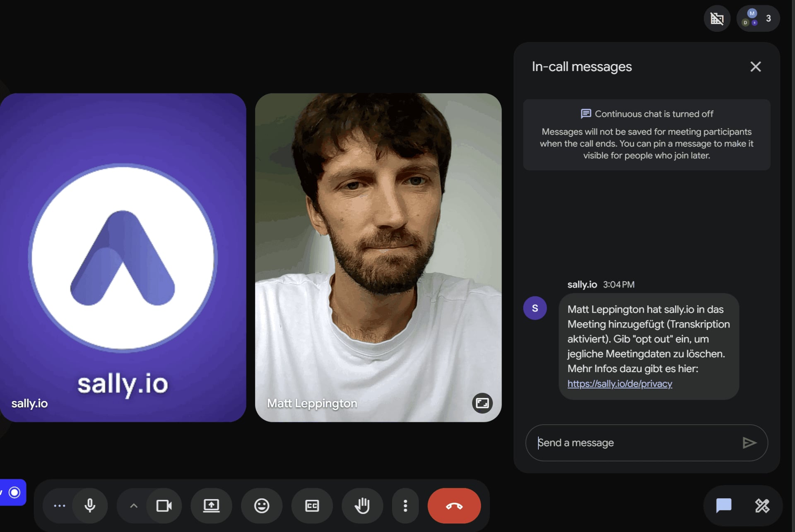Viewport: 795px width, 532px height.
Task: Open audio settings three-dot menu
Action: click(x=60, y=506)
